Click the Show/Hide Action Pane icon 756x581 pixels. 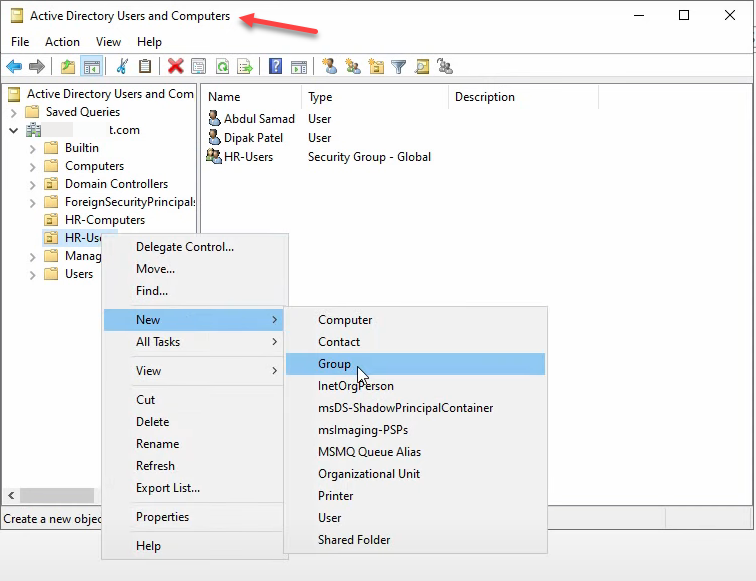299,66
